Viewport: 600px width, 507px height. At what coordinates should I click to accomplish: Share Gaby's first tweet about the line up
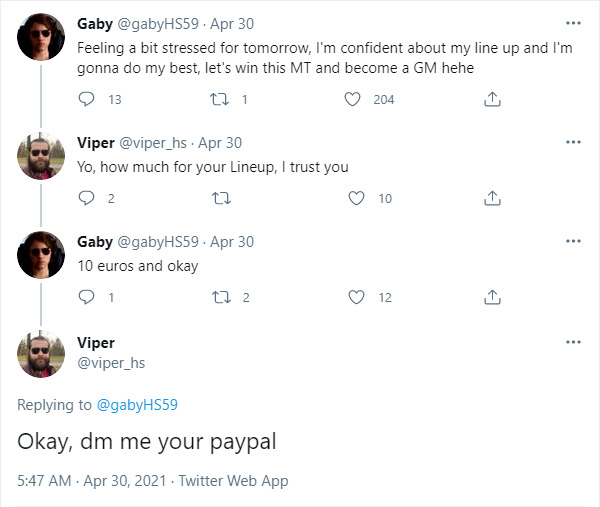[x=491, y=99]
